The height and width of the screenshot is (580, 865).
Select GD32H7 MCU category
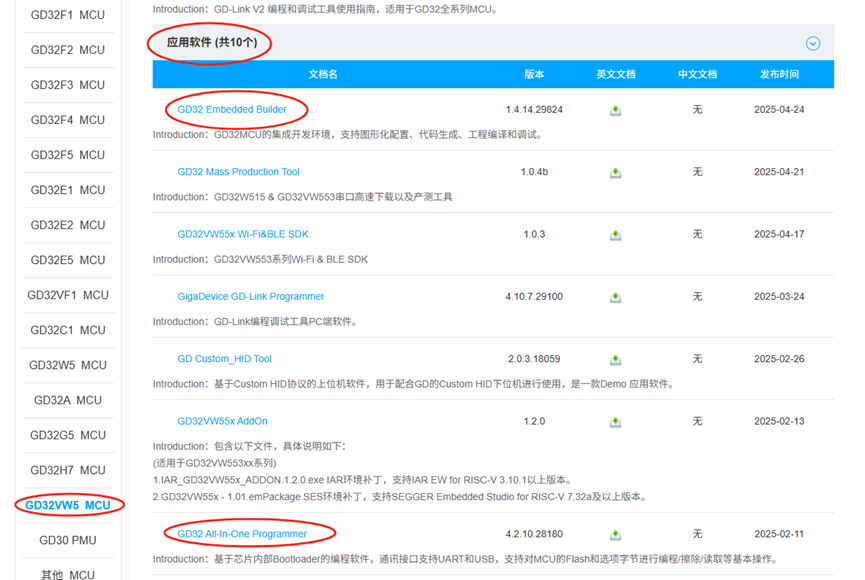[68, 470]
